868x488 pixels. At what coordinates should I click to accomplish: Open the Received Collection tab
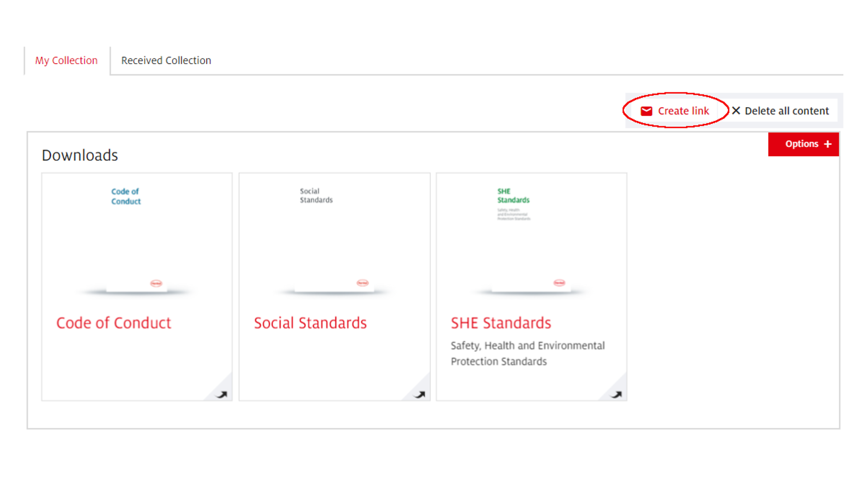166,61
